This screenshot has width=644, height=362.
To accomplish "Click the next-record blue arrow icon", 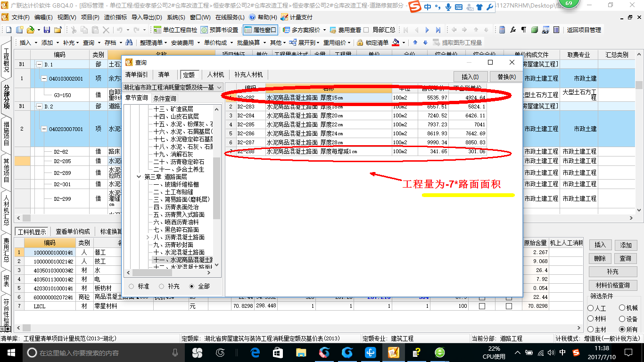I will click(427, 30).
